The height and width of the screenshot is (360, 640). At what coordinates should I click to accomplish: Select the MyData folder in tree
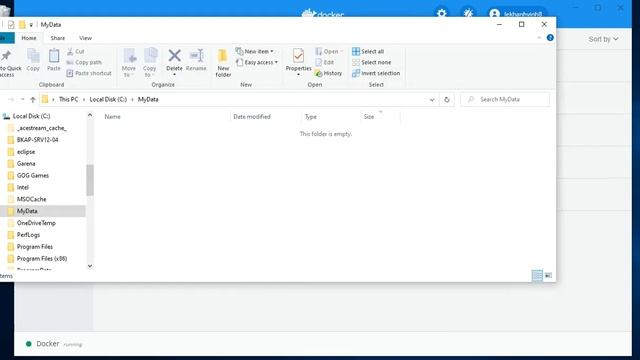pos(27,211)
